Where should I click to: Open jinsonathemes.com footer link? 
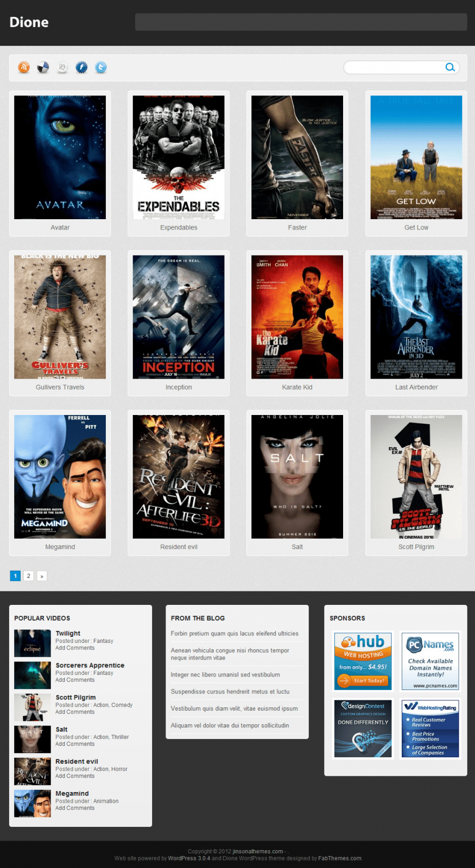pyautogui.click(x=258, y=851)
